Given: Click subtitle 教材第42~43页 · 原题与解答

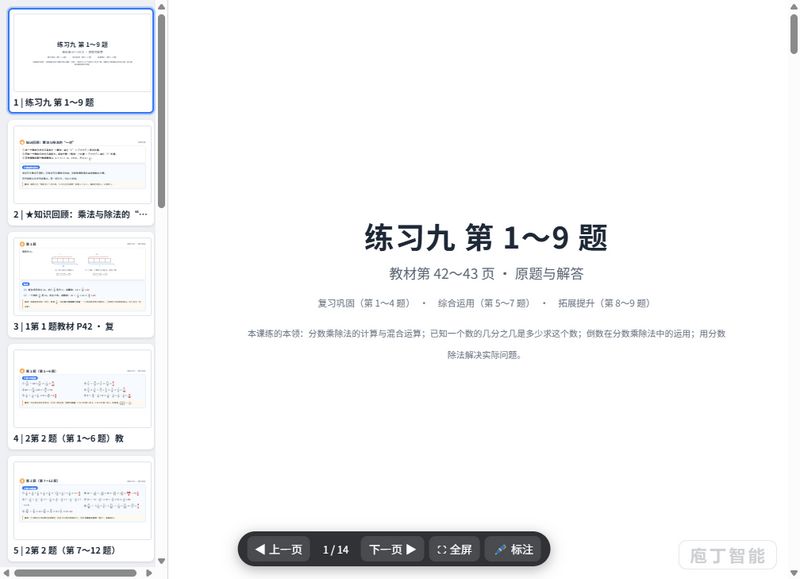Looking at the screenshot, I should (x=486, y=274).
